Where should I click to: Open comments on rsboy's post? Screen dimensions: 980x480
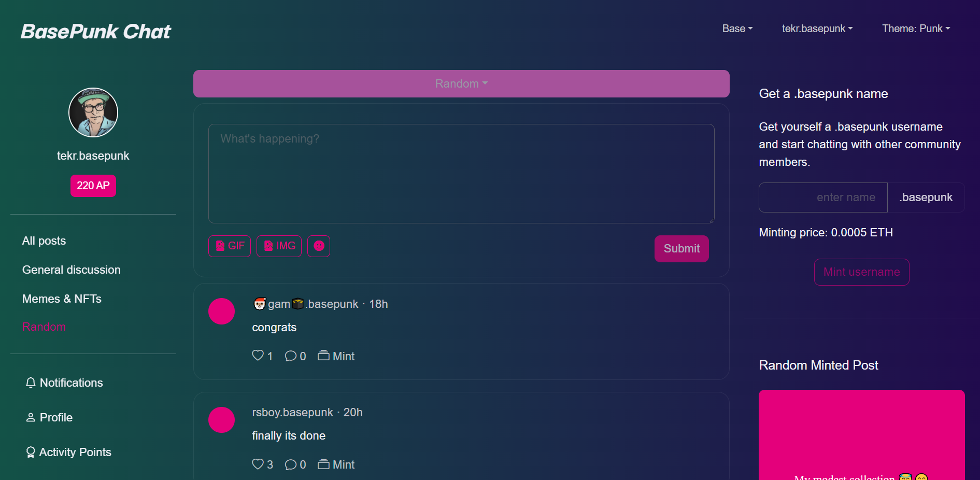(295, 464)
